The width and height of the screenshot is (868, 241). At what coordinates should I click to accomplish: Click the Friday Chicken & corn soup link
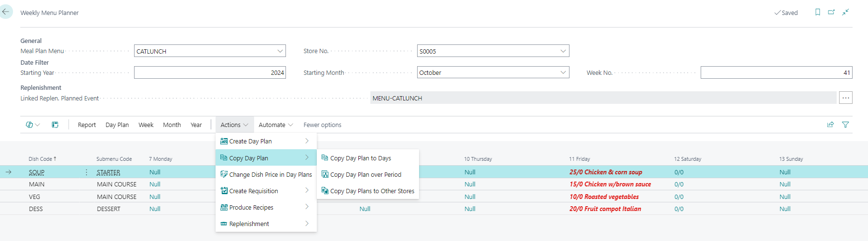coord(606,172)
